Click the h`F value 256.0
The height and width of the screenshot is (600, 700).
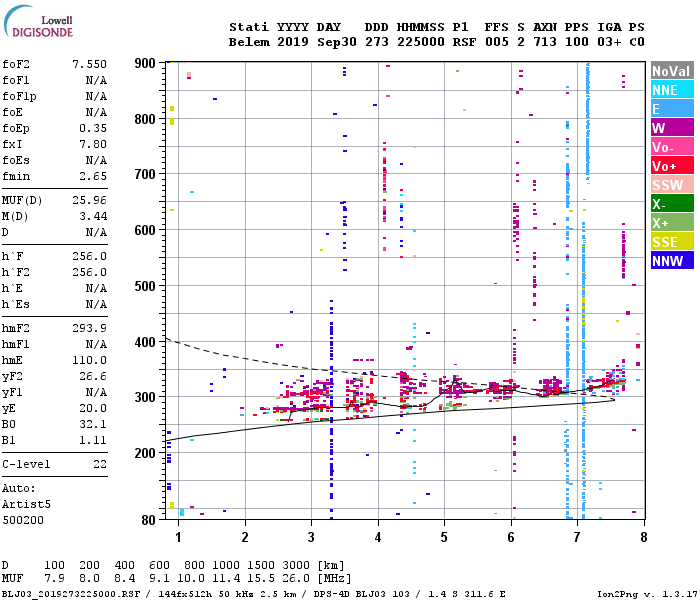(90, 257)
